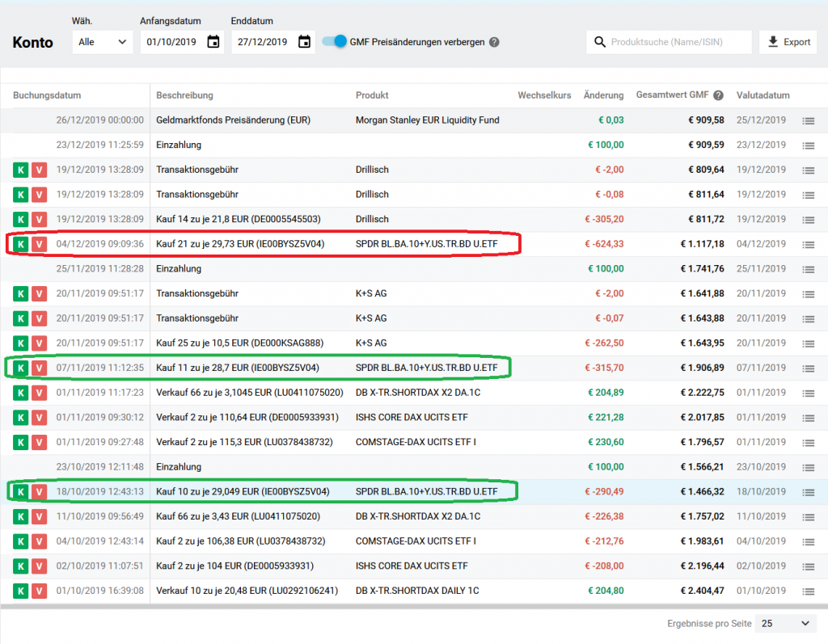Click the Änderung column header
This screenshot has height=644, width=828.
603,95
